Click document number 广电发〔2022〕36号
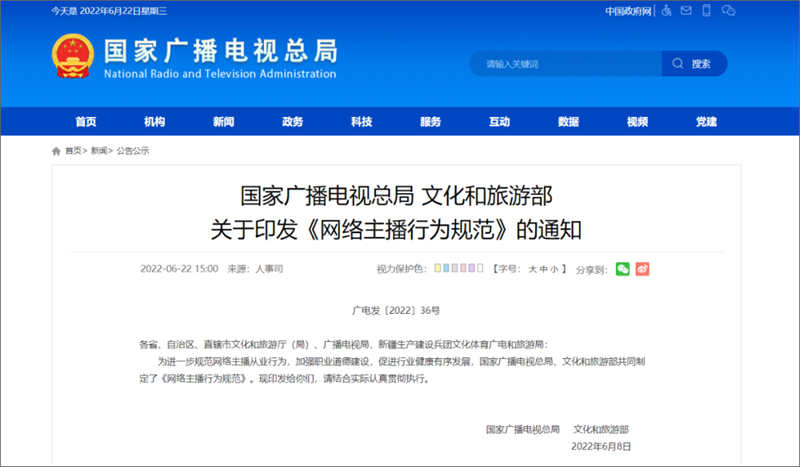Image resolution: width=800 pixels, height=467 pixels. coord(396,310)
